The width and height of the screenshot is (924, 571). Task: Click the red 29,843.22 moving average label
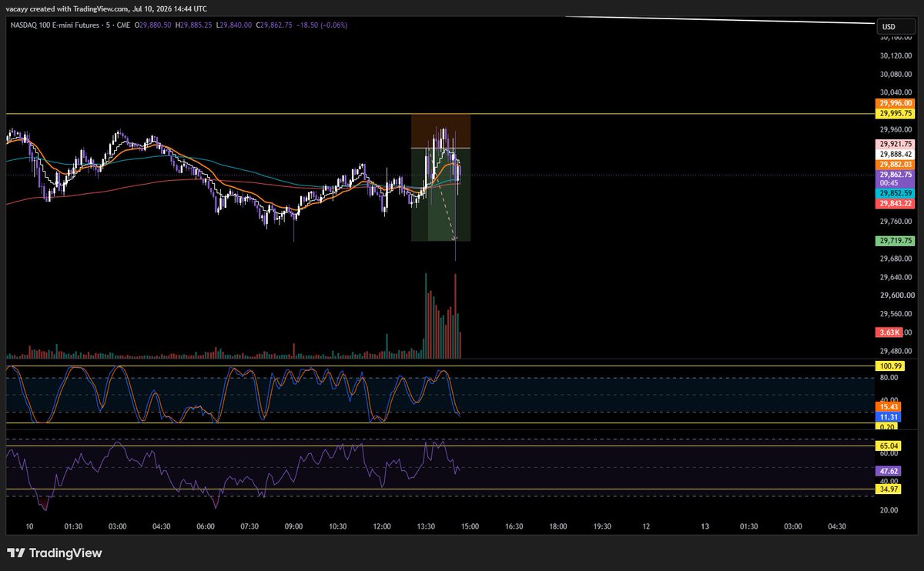tap(894, 203)
